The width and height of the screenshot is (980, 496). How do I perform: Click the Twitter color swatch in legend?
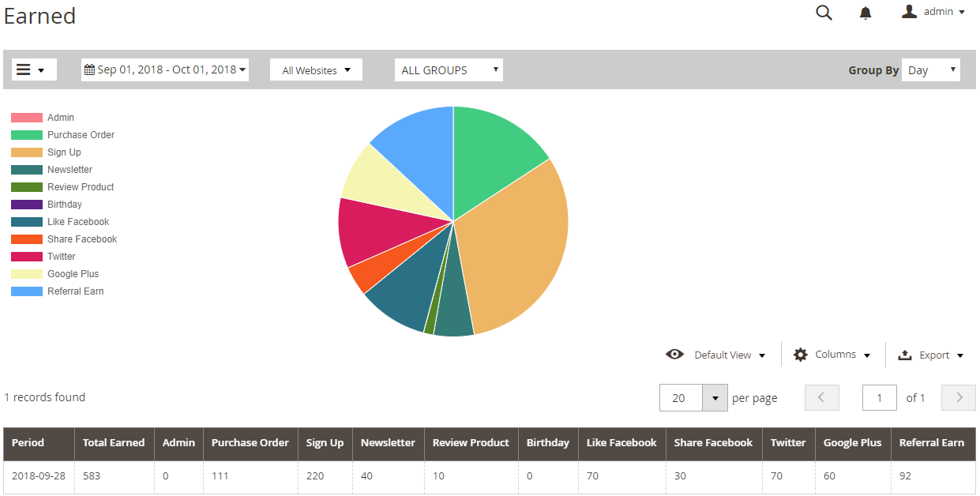[27, 257]
